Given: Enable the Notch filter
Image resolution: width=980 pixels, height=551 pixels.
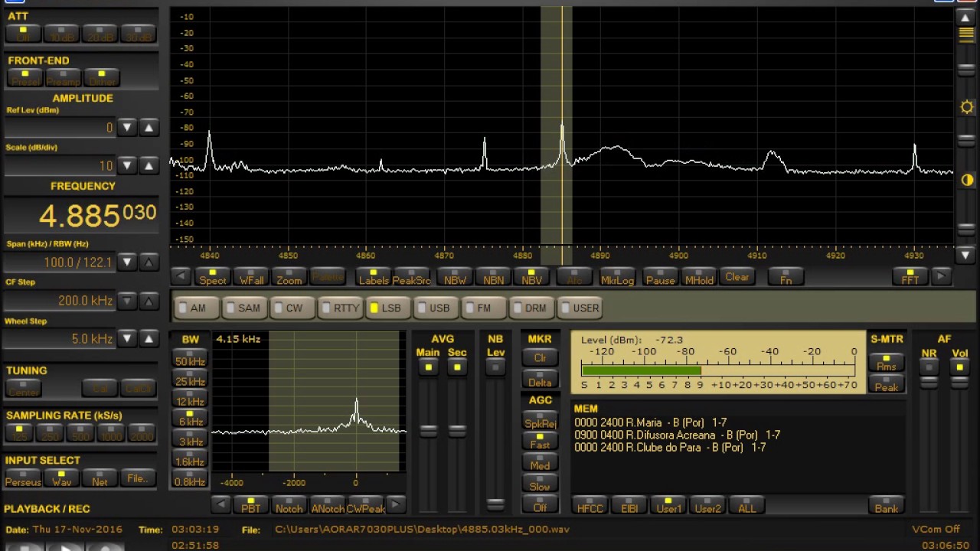Looking at the screenshot, I should (x=289, y=504).
